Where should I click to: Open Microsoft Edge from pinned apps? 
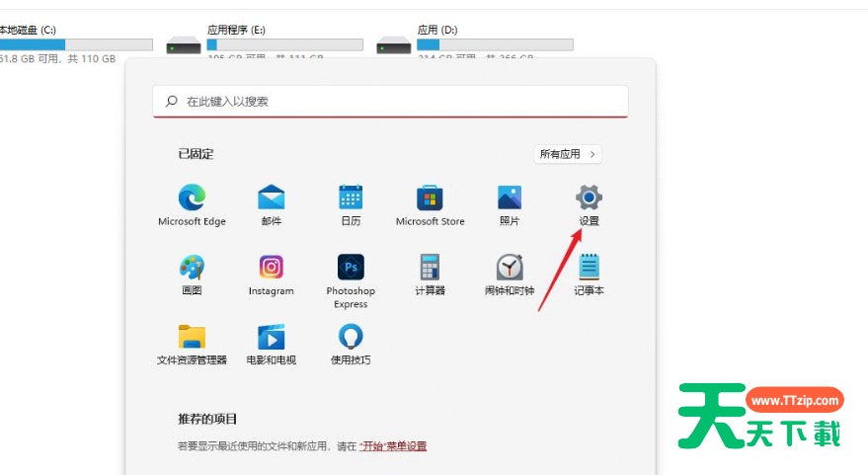[x=192, y=198]
